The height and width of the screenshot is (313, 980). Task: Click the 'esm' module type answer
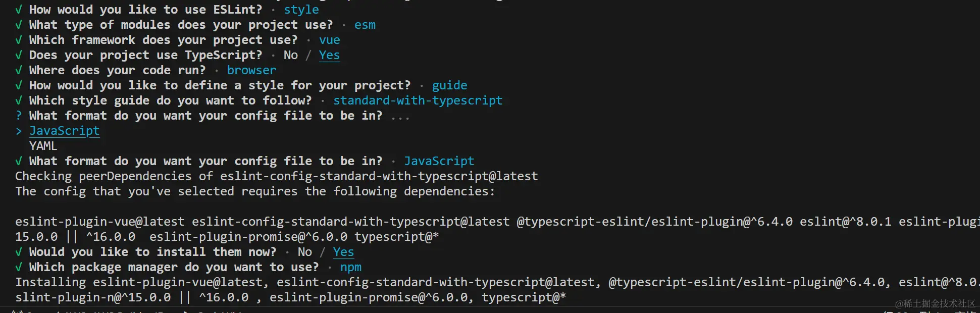point(365,25)
